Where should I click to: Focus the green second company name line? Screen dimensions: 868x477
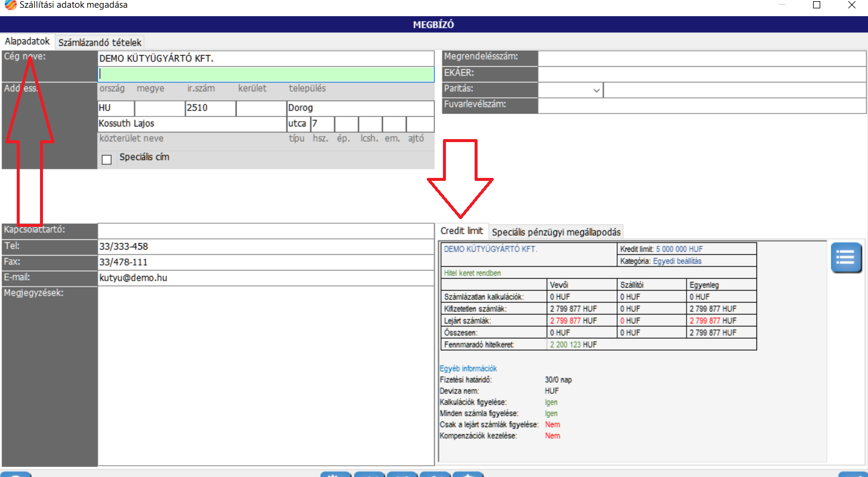(266, 74)
